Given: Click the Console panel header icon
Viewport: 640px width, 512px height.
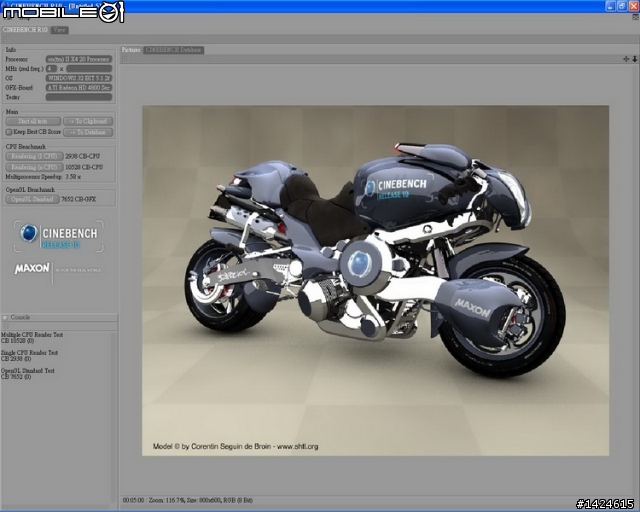Looking at the screenshot, I should pos(5,317).
